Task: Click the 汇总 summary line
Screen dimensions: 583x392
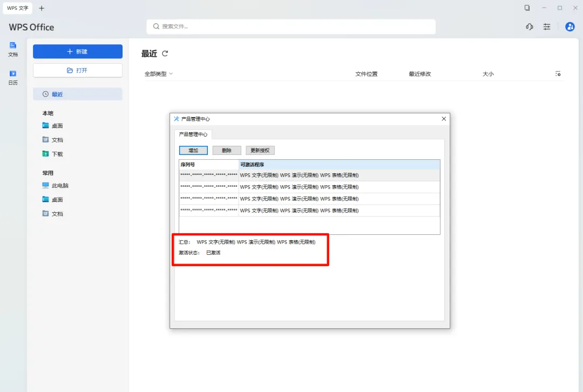Action: pyautogui.click(x=247, y=242)
